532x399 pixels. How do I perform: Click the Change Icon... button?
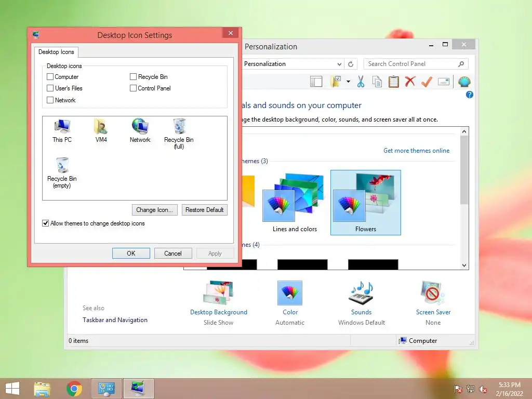click(155, 210)
